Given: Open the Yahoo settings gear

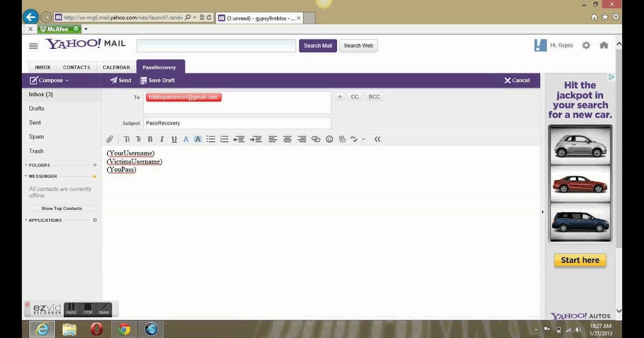Looking at the screenshot, I should tap(586, 46).
